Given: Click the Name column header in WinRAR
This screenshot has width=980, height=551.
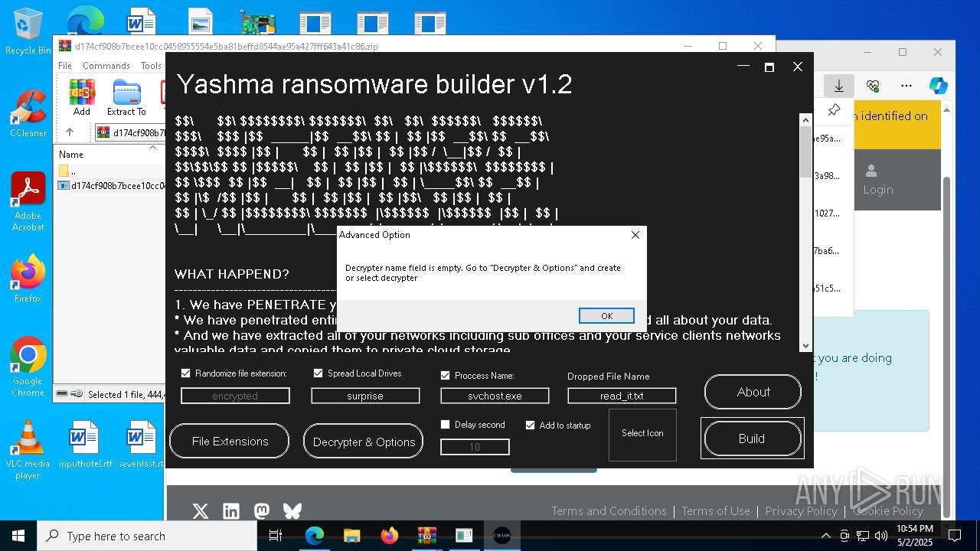Looking at the screenshot, I should point(71,154).
